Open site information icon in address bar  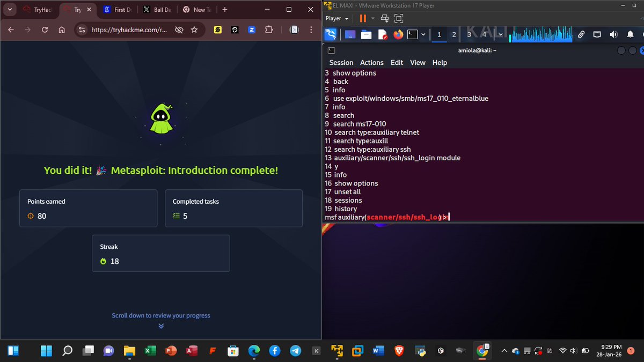(82, 30)
